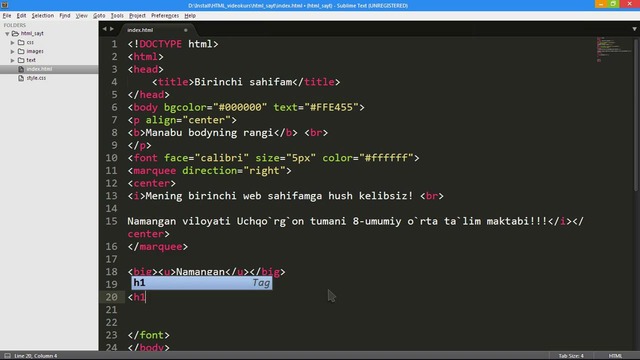Screen dimensions: 640x360
Task: Expand the css folder
Action: (12, 42)
